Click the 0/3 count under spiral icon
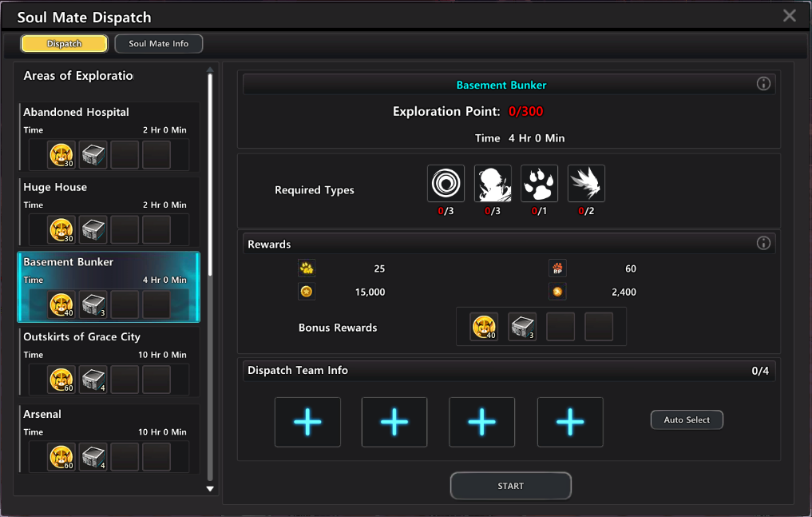The width and height of the screenshot is (812, 517). point(446,211)
